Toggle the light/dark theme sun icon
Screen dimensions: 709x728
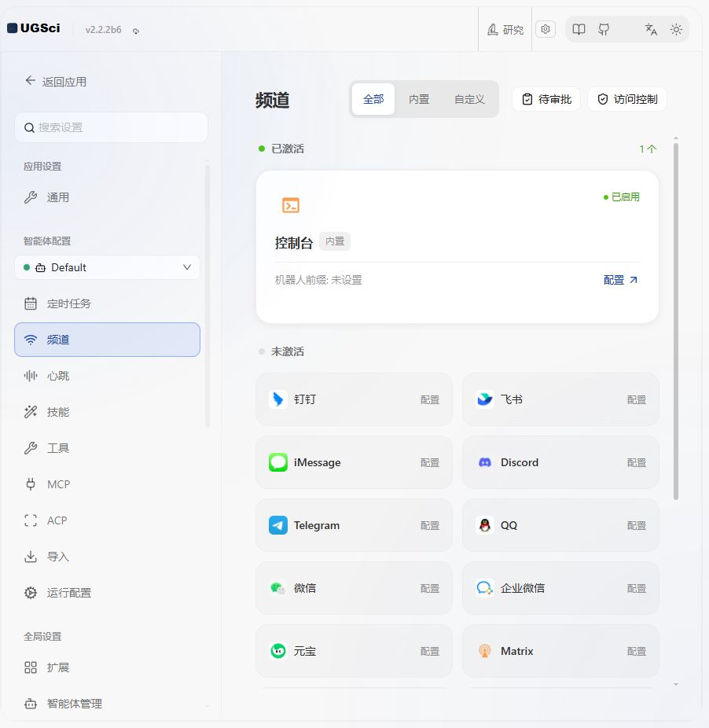pos(676,30)
